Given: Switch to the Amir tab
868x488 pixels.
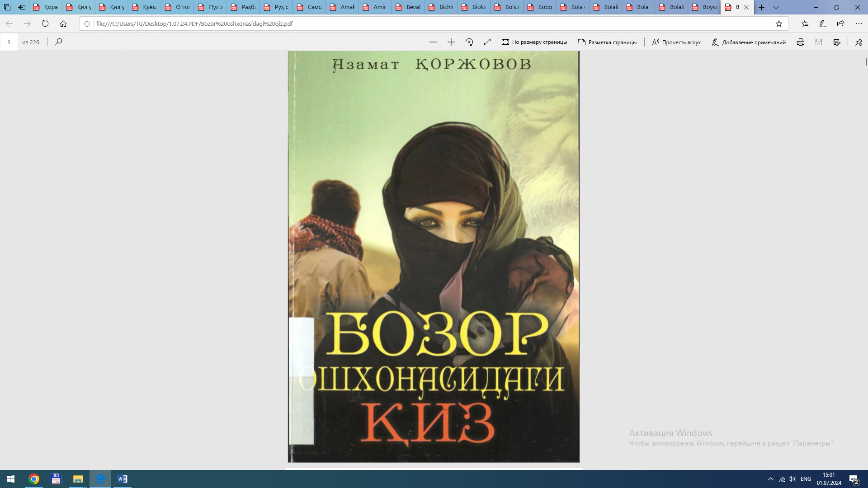Looking at the screenshot, I should pos(375,7).
